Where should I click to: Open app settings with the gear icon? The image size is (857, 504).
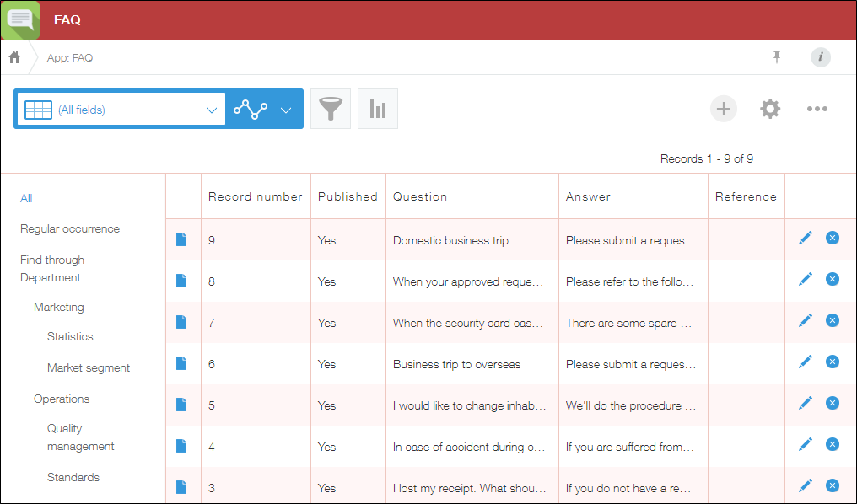pyautogui.click(x=769, y=109)
